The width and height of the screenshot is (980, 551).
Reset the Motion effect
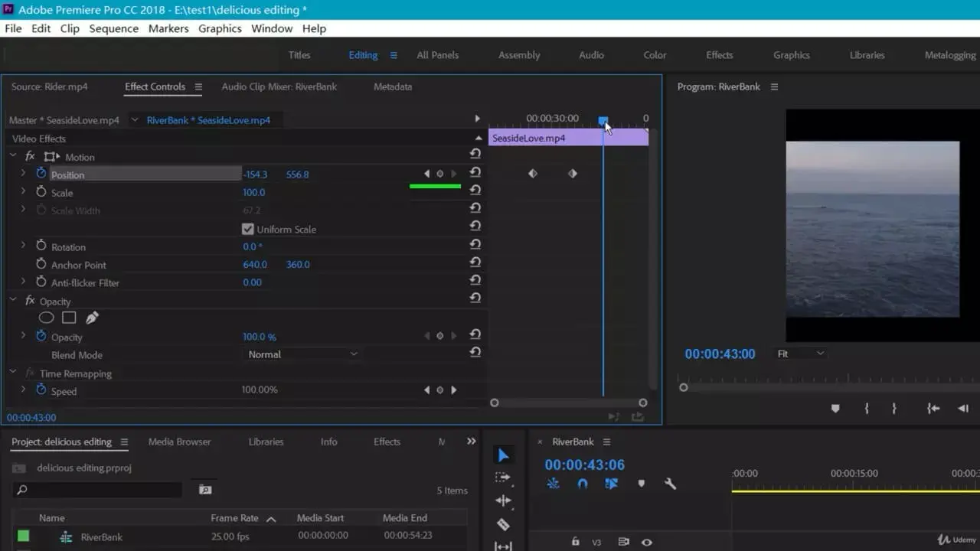click(x=475, y=155)
